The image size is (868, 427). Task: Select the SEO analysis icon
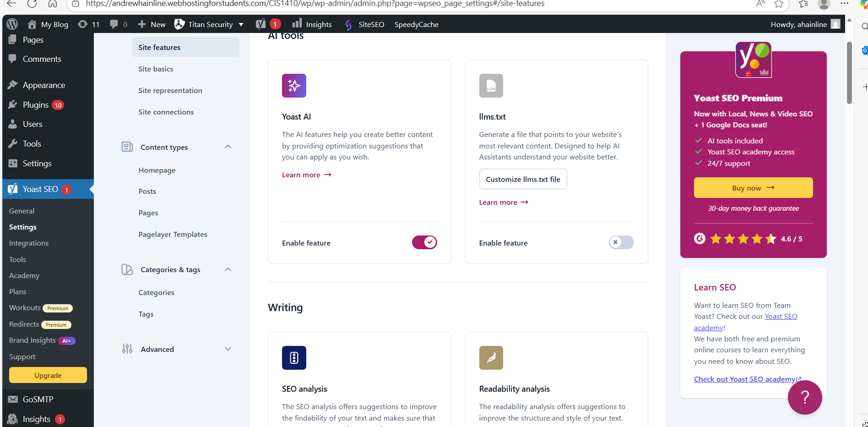pos(294,358)
